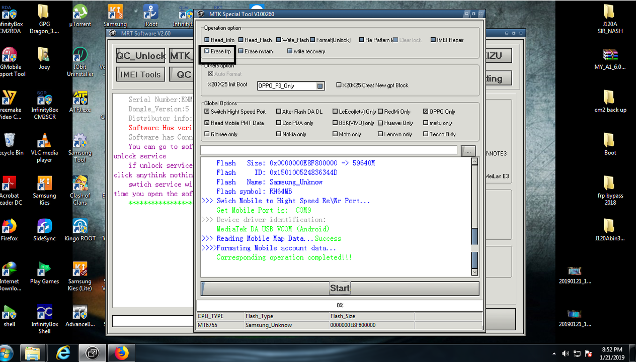Open the Boot folder on desktop
Screen dimensions: 644x362
pyautogui.click(x=609, y=144)
